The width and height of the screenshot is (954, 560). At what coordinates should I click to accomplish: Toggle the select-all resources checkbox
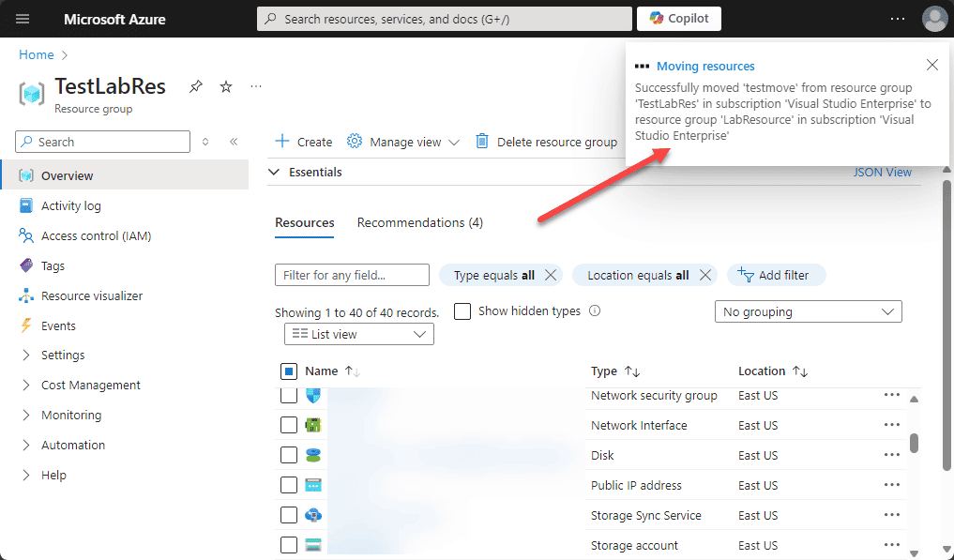(x=288, y=371)
